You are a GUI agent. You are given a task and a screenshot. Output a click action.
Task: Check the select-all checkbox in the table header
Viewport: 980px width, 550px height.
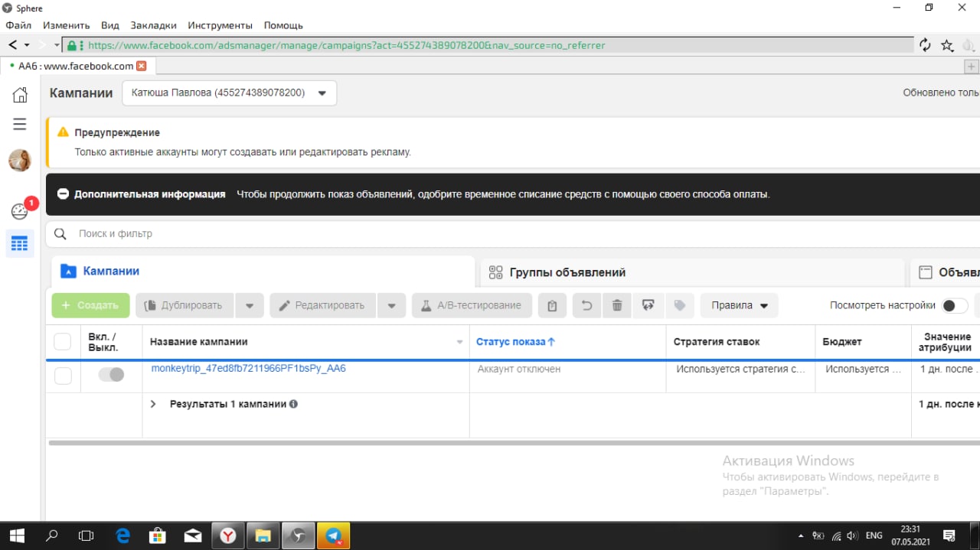(x=63, y=342)
